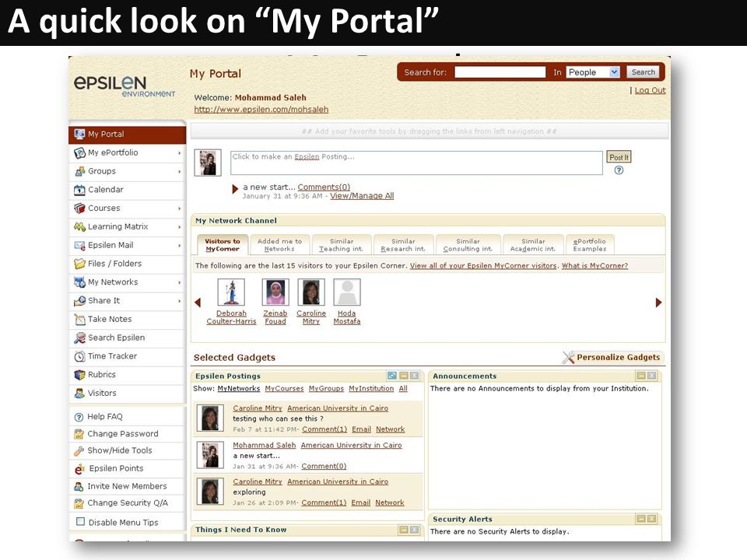The height and width of the screenshot is (560, 747).
Task: Click the Show/Hide Tools wrench icon
Action: pos(79,450)
